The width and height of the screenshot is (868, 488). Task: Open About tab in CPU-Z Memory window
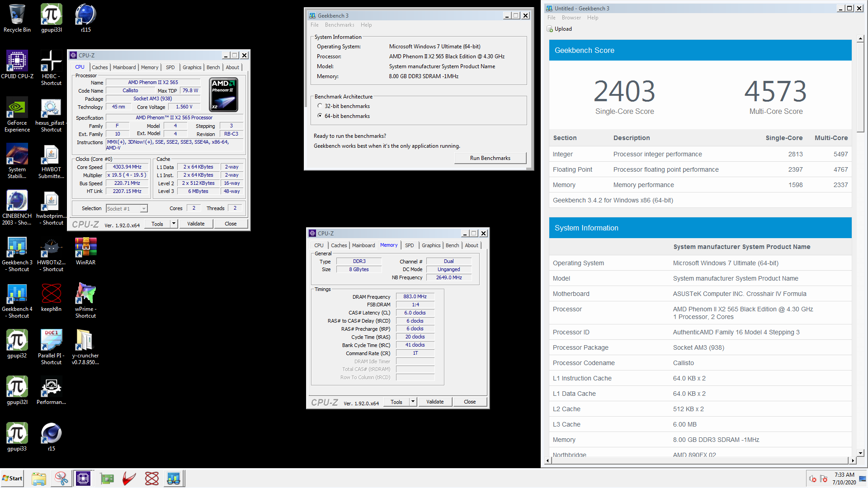472,245
